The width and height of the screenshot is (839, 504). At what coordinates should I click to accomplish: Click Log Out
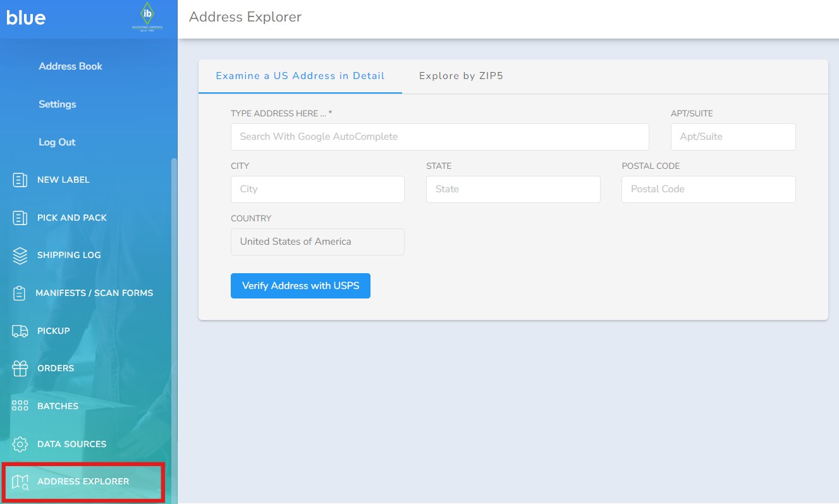click(x=57, y=142)
